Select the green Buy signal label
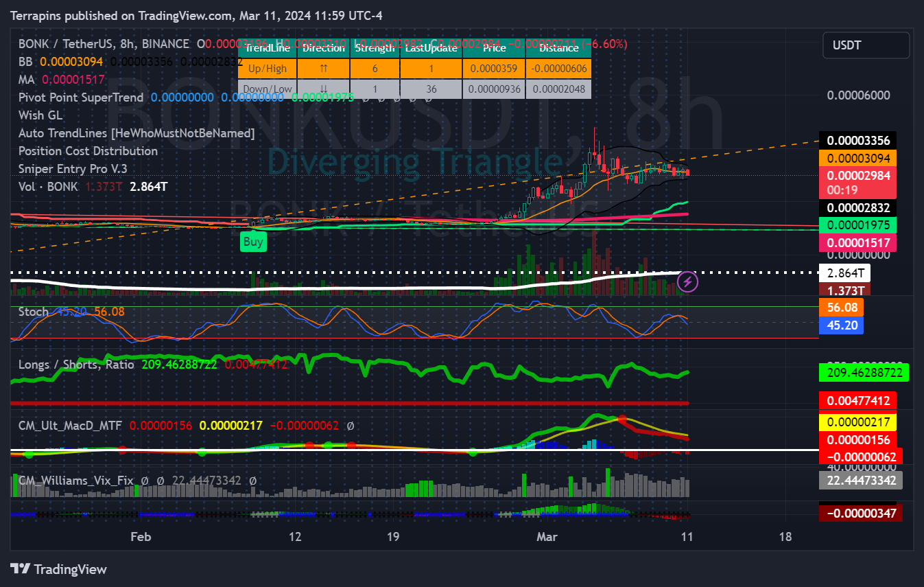The image size is (924, 587). pyautogui.click(x=253, y=242)
